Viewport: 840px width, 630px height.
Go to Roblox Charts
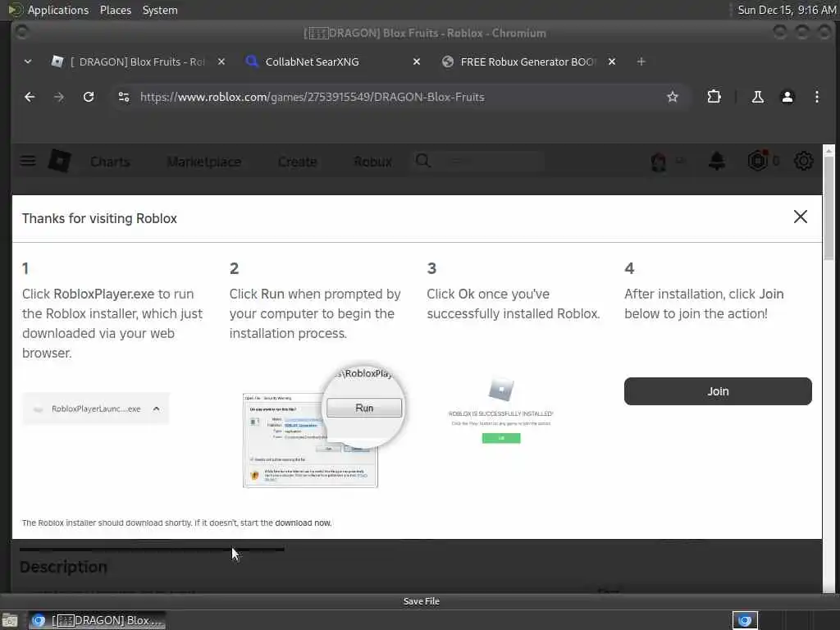pyautogui.click(x=110, y=162)
